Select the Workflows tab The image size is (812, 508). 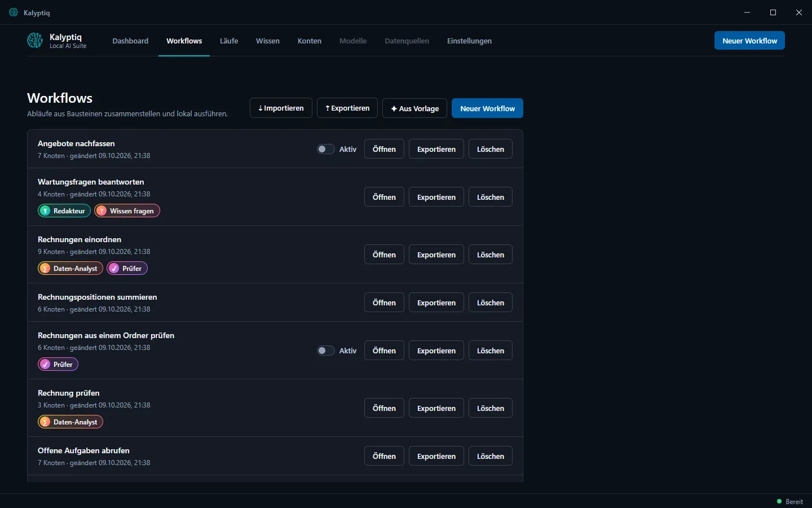click(x=184, y=41)
